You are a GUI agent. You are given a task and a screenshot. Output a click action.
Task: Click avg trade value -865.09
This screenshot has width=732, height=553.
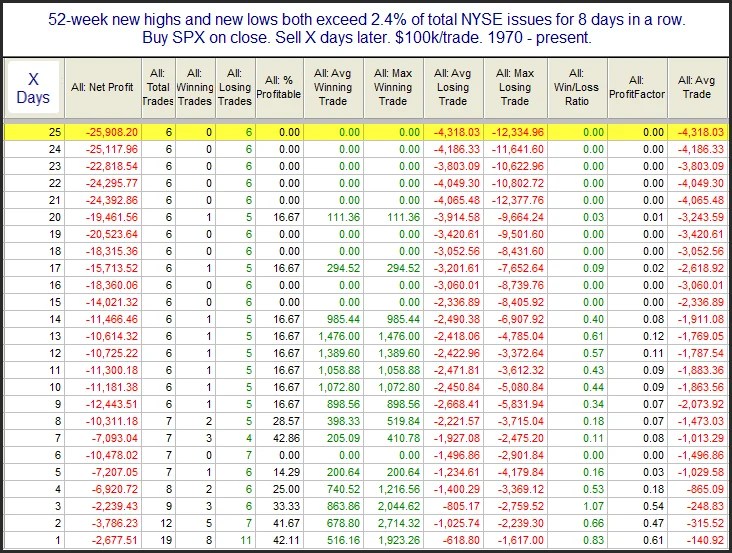click(x=705, y=489)
